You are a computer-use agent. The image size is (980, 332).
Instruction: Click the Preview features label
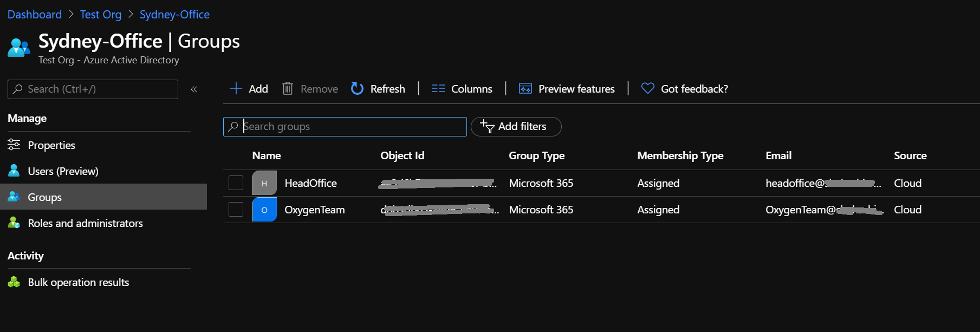(576, 89)
